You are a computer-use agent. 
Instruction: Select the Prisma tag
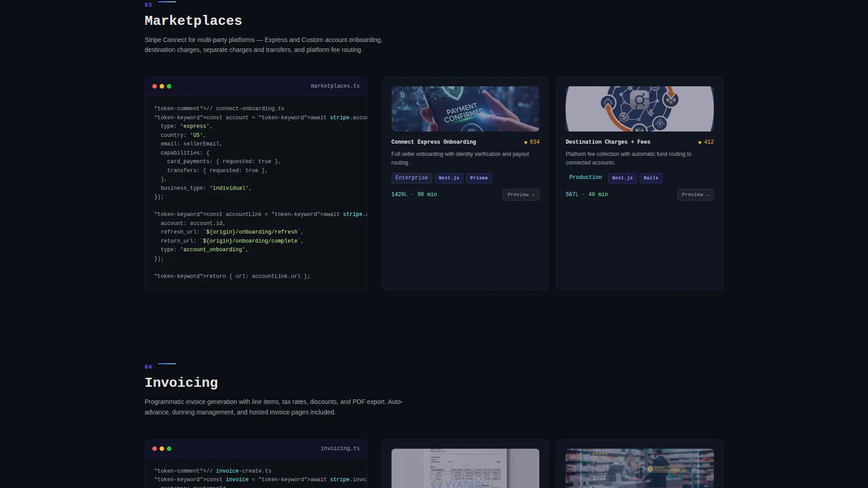(479, 178)
